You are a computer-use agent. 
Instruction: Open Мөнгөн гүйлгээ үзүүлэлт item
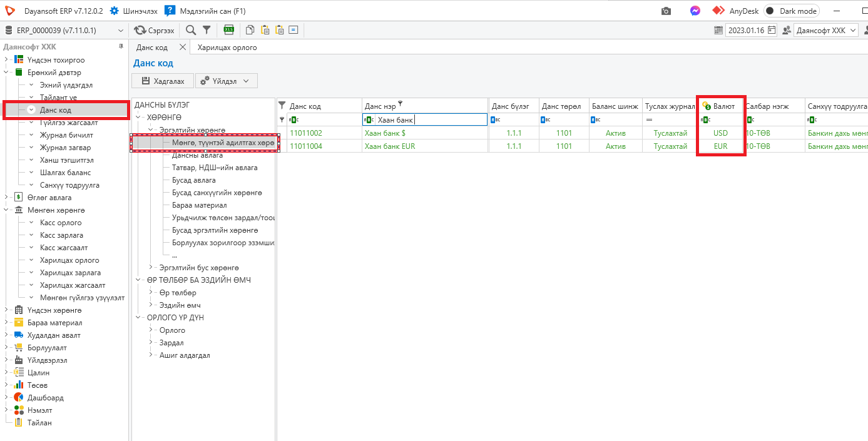[x=82, y=298]
